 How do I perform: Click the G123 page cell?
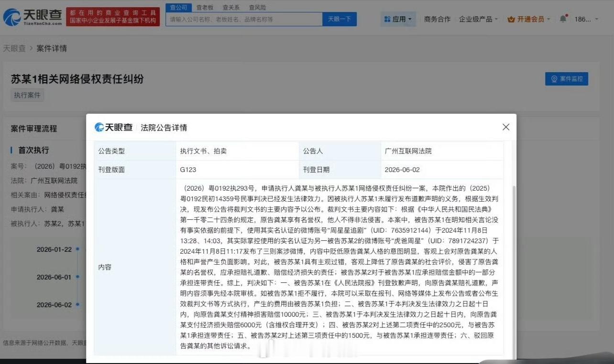tap(237, 170)
